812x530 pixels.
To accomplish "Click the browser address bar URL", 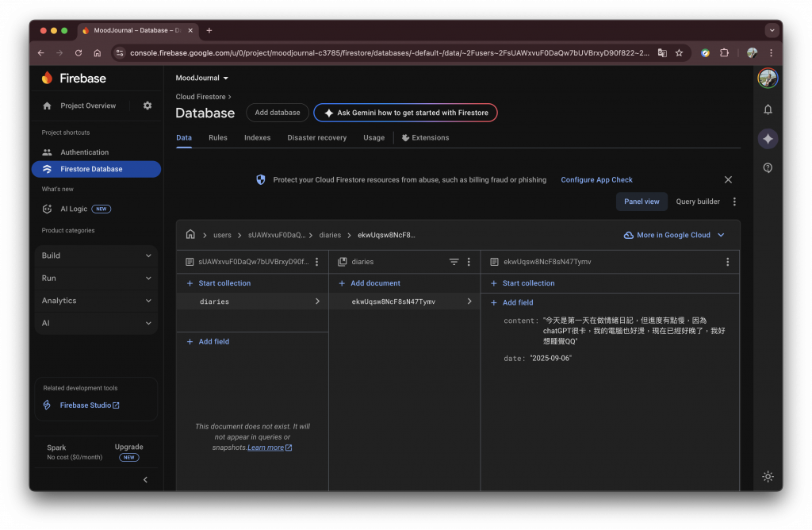I will coord(389,53).
